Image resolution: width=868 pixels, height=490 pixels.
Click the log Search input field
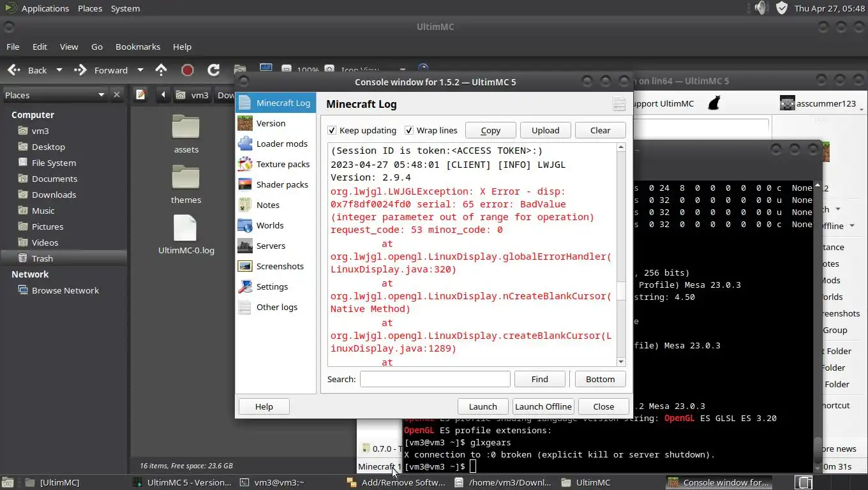[x=435, y=379]
